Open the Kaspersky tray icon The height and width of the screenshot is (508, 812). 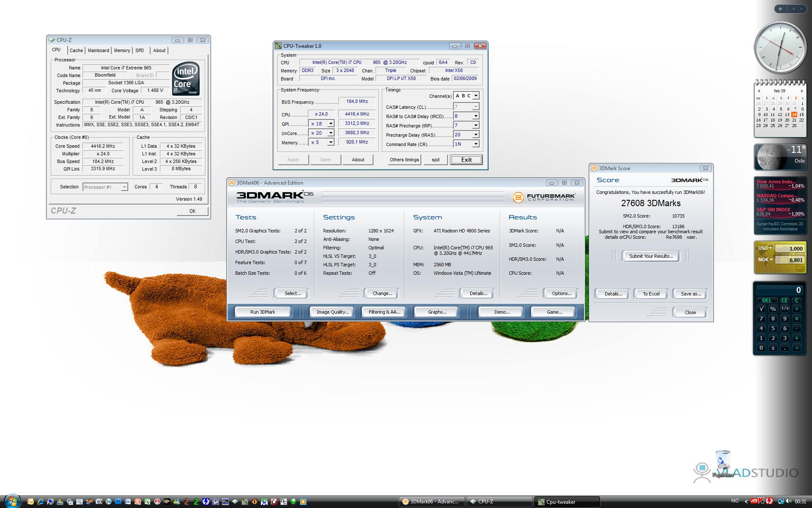761,501
